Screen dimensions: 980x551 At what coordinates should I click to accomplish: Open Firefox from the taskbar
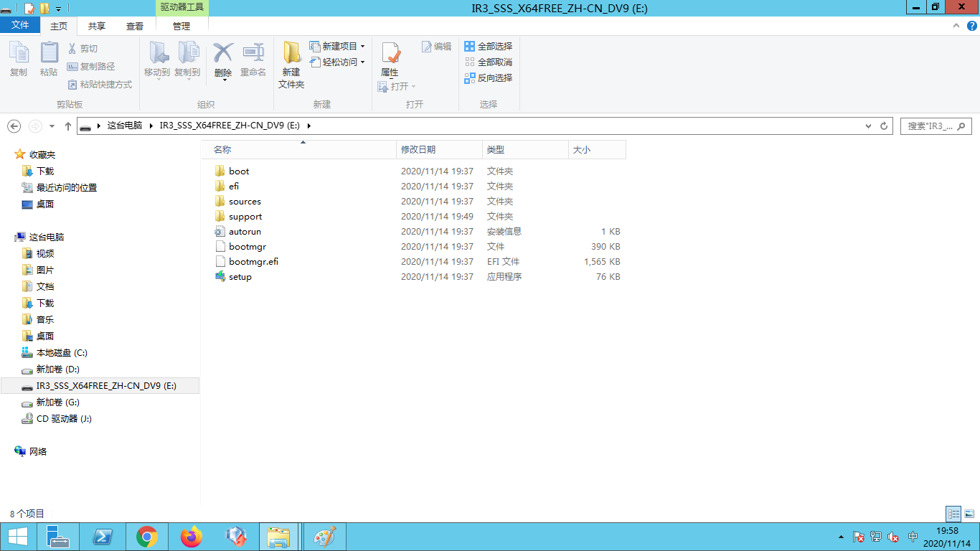[192, 537]
